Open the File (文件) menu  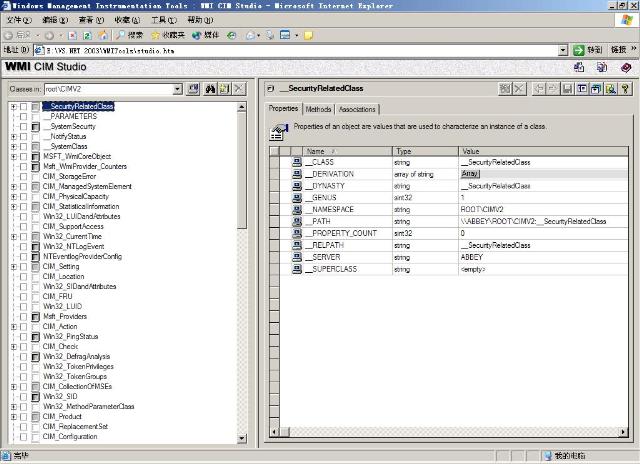19,20
